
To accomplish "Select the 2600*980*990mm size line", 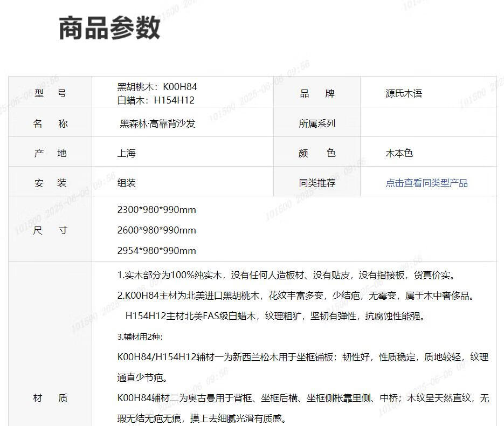I will (156, 230).
